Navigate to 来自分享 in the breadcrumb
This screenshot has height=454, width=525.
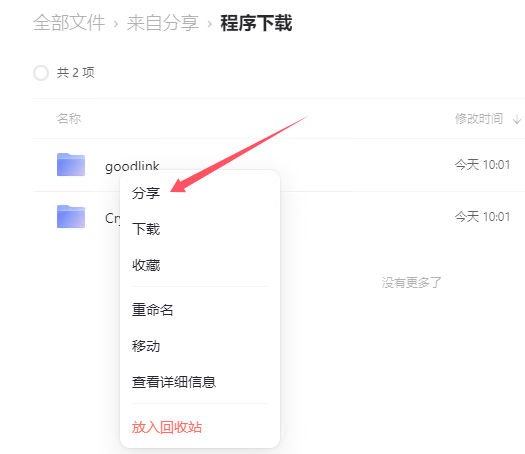(162, 23)
